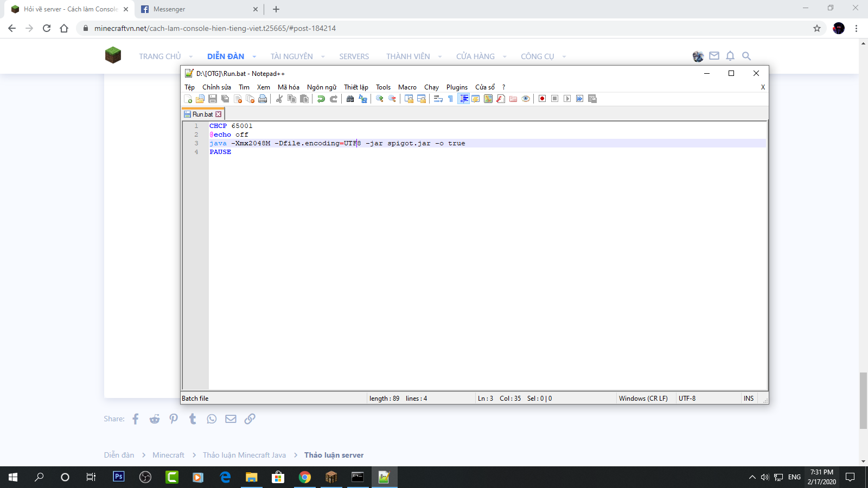Image resolution: width=868 pixels, height=488 pixels.
Task: Open the SERVERS navigation link
Action: [x=354, y=56]
